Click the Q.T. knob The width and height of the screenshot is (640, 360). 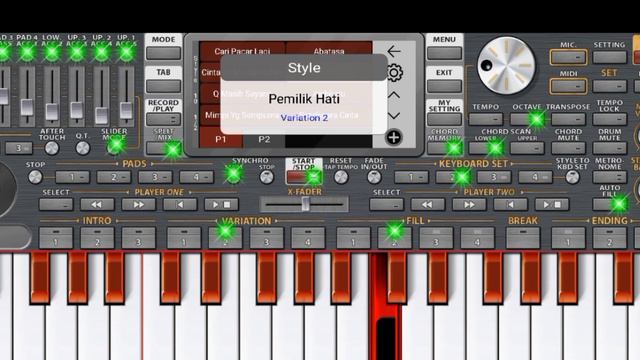(x=82, y=149)
